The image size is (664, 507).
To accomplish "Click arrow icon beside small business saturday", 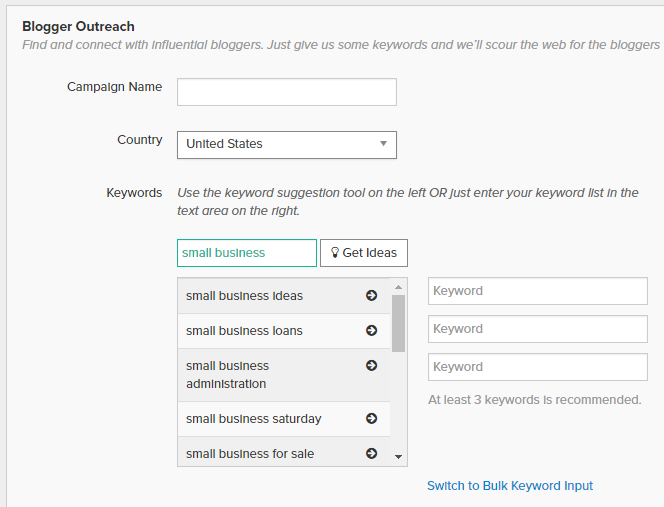I will click(x=371, y=419).
